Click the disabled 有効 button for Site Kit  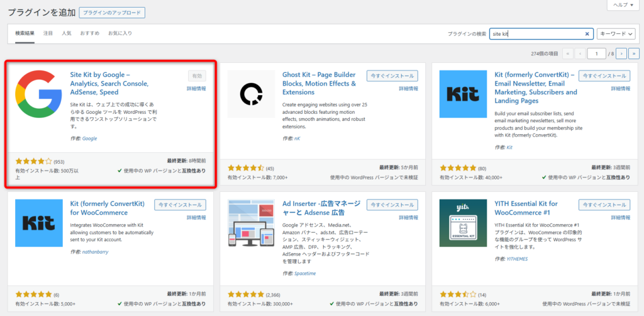(x=197, y=76)
